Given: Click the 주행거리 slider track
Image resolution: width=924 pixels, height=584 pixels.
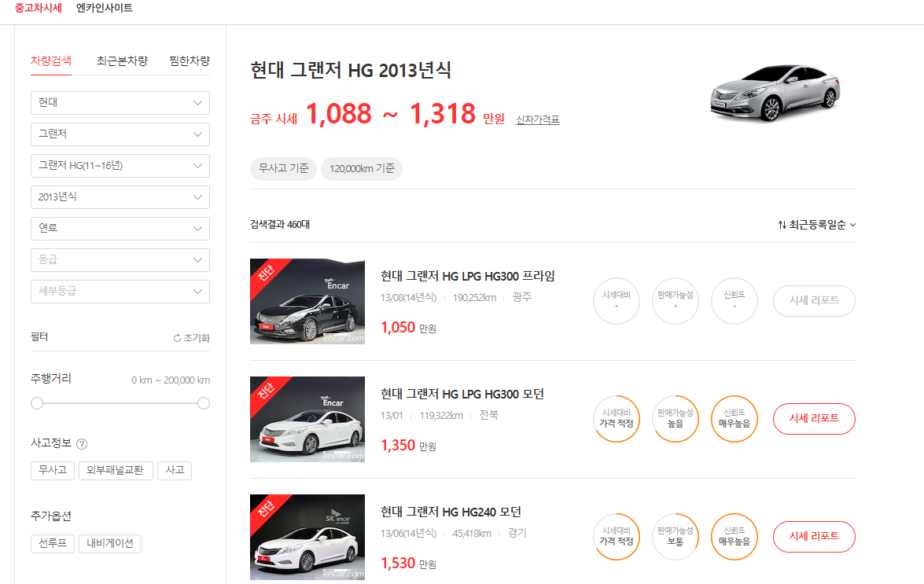Looking at the screenshot, I should pos(120,403).
